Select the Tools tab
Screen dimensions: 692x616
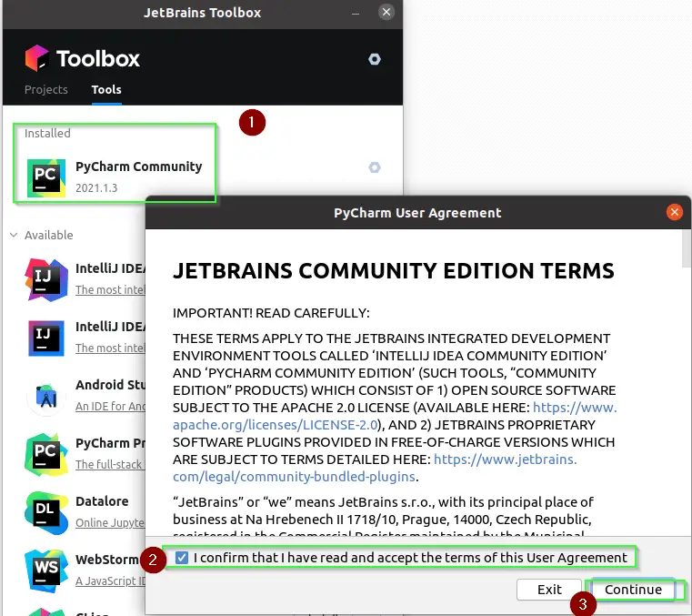[x=106, y=90]
